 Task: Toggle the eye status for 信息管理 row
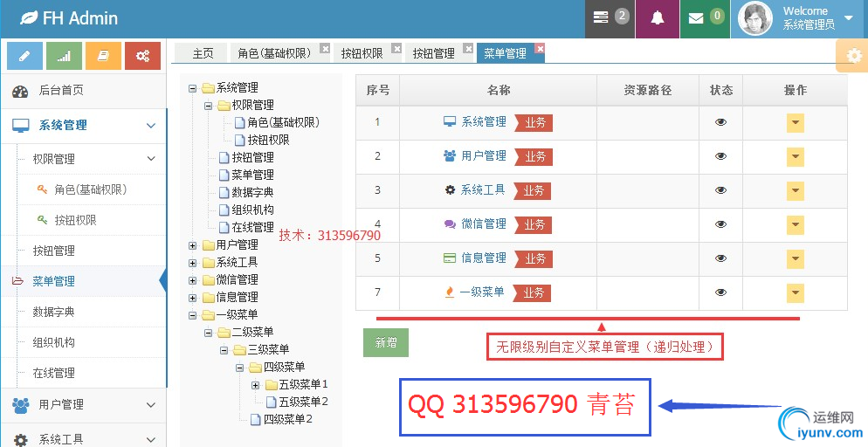click(x=720, y=258)
